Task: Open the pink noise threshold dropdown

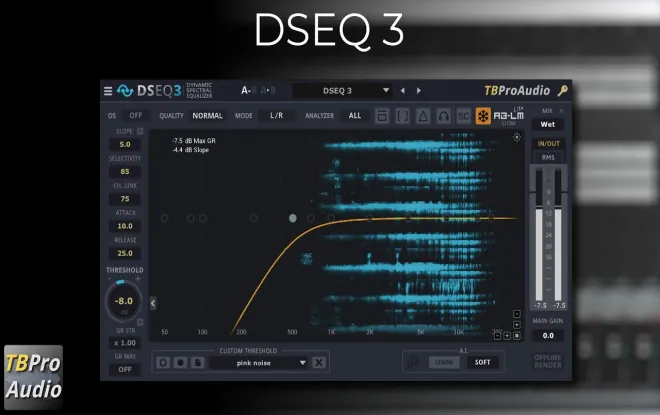Action: [259, 363]
